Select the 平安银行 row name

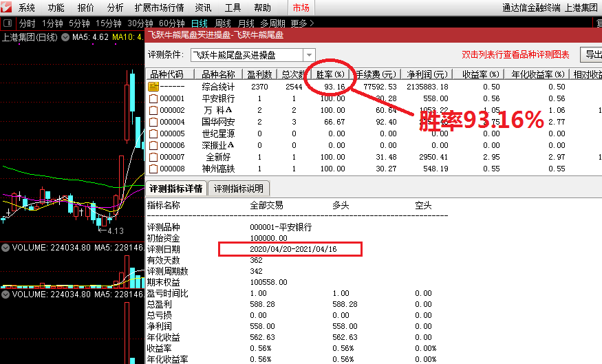pyautogui.click(x=218, y=98)
